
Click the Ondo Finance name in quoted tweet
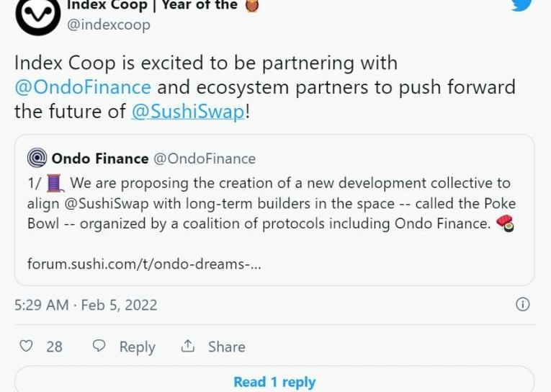click(x=100, y=158)
